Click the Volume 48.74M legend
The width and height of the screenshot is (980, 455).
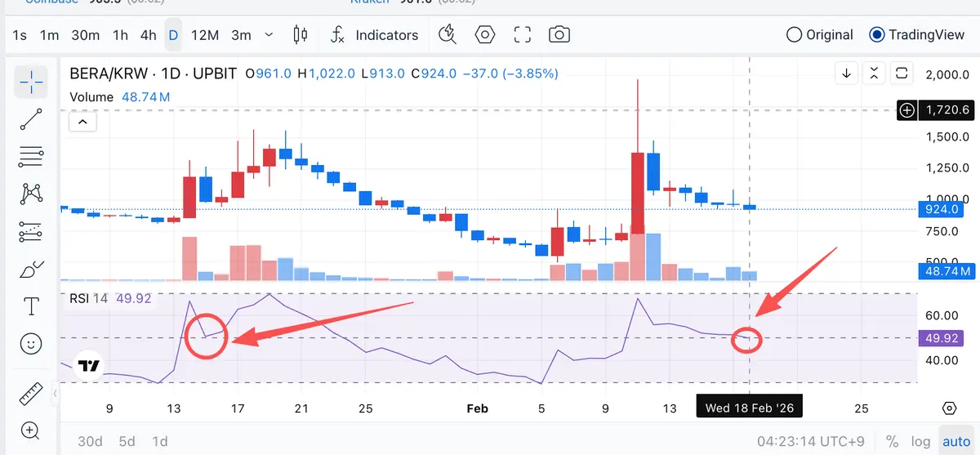coord(120,96)
